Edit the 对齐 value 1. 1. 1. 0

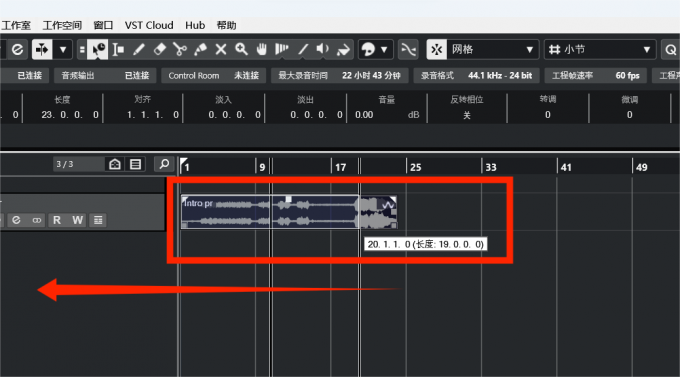coord(152,115)
